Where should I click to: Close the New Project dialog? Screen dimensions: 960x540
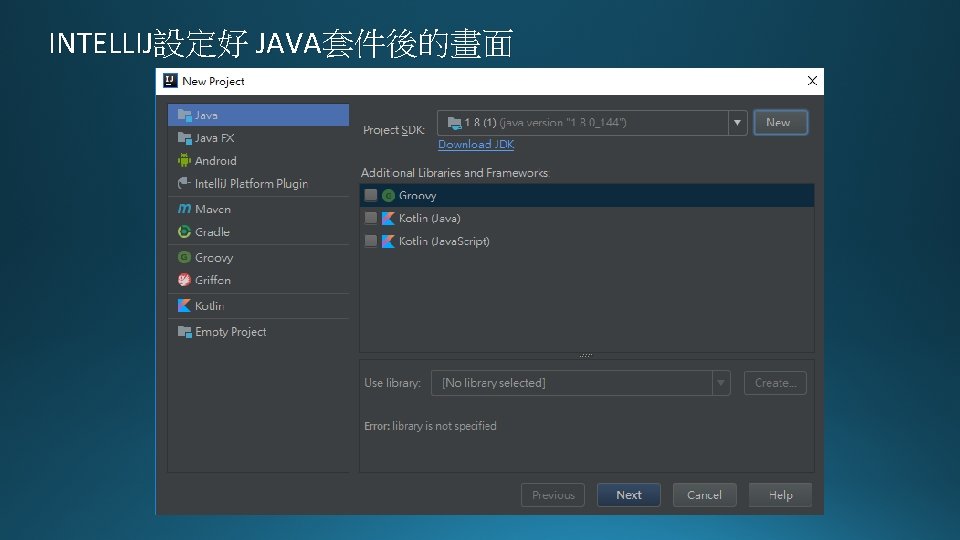(812, 81)
